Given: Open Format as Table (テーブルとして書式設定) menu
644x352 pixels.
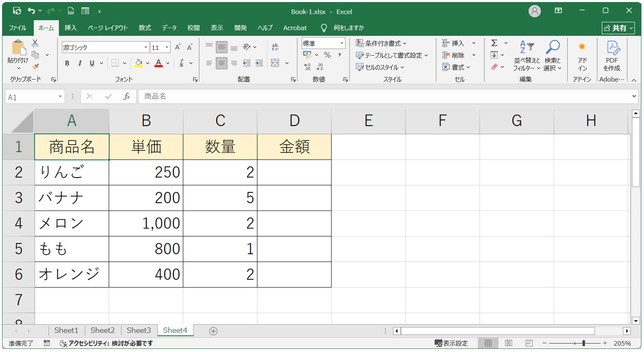Looking at the screenshot, I should [392, 55].
